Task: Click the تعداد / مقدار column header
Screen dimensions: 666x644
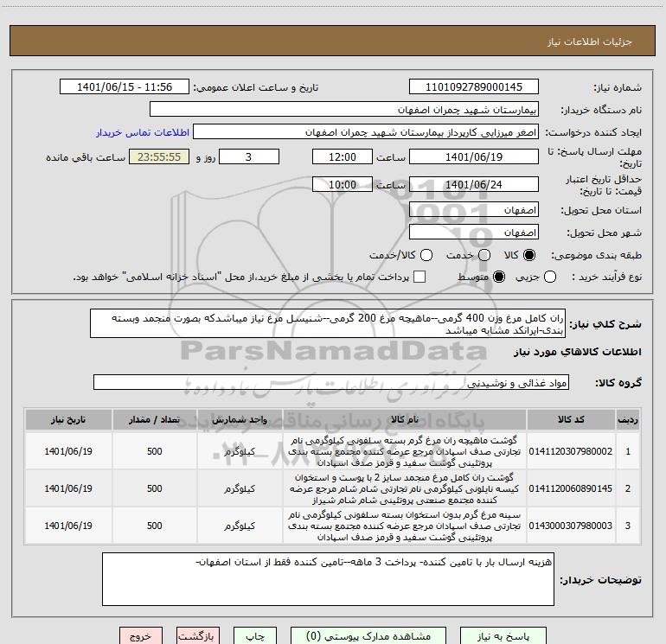Action: pyautogui.click(x=155, y=419)
